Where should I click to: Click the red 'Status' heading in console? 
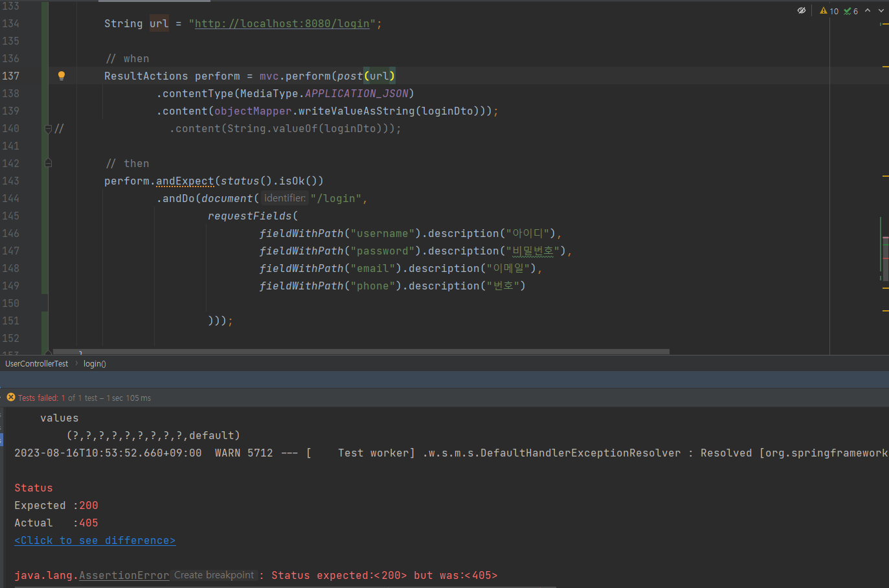[x=34, y=488]
